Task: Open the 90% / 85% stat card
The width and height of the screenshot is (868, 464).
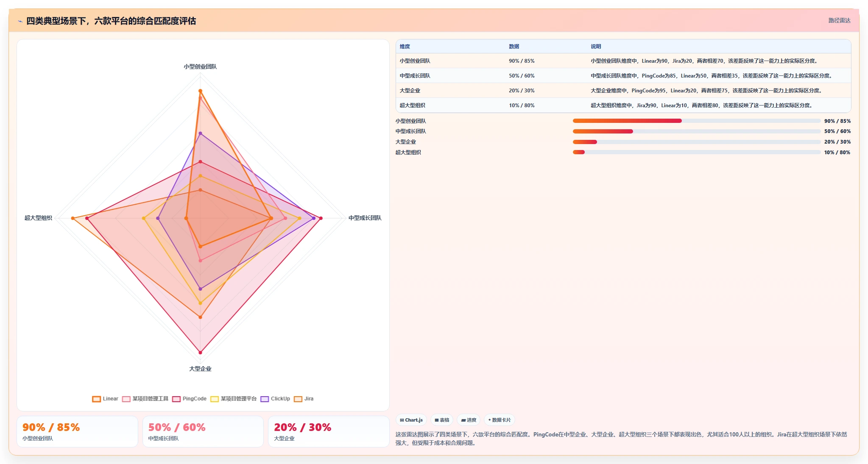Action: (77, 431)
